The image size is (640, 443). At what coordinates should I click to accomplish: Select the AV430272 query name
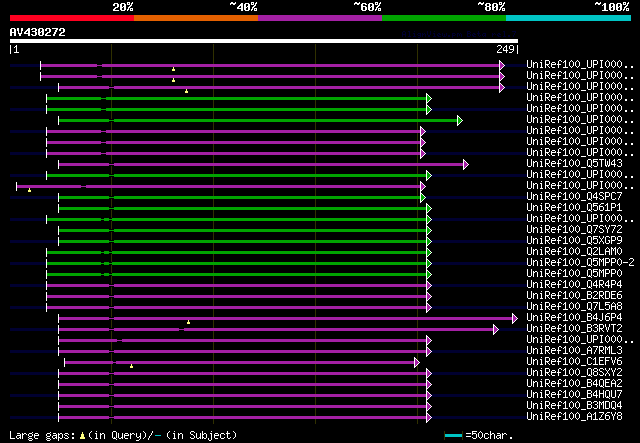click(x=38, y=32)
